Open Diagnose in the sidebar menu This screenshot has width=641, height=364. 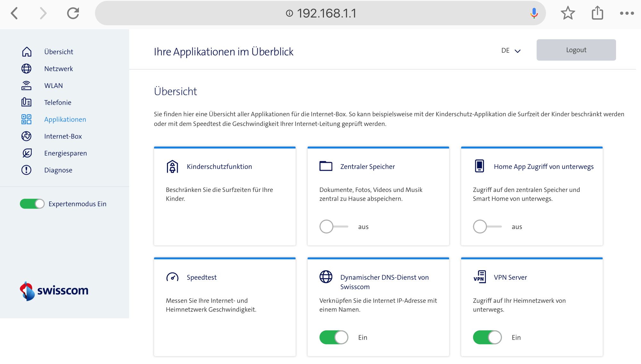click(58, 170)
